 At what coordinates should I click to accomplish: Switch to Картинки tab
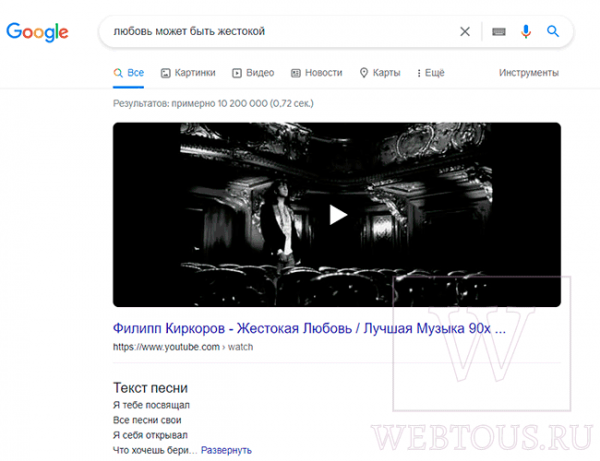[x=188, y=73]
